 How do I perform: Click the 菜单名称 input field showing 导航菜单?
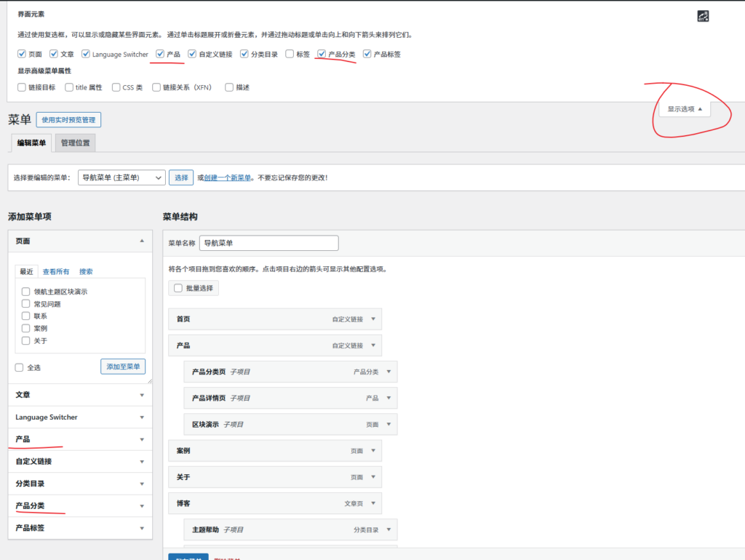point(268,242)
